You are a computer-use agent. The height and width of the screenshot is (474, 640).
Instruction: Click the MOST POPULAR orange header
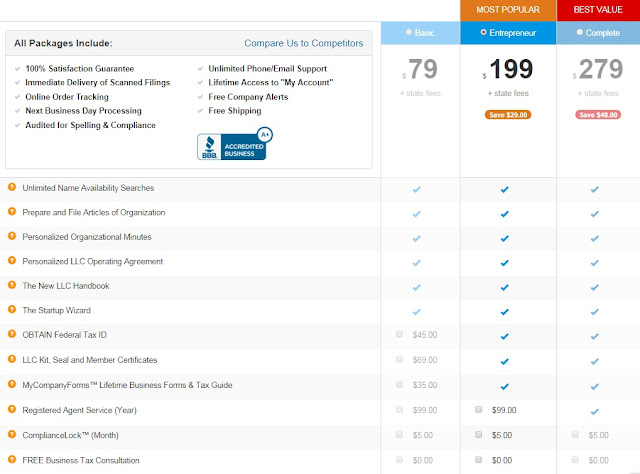[x=507, y=9]
